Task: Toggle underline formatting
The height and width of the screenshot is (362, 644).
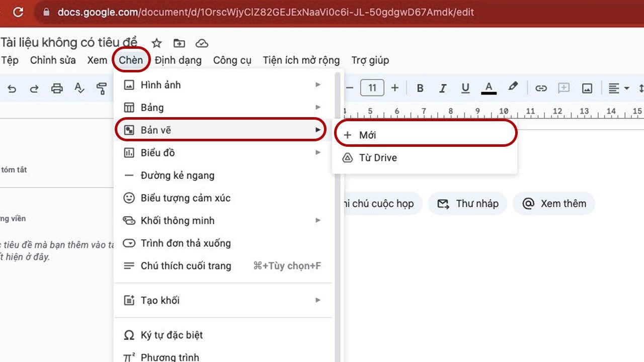Action: click(465, 88)
